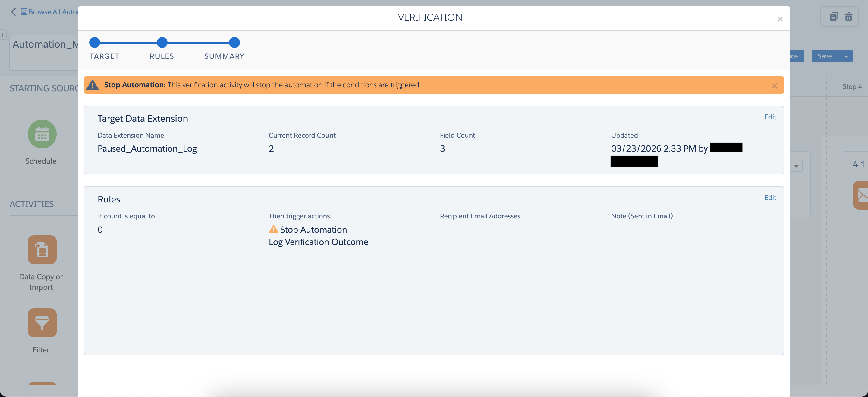Select the Filter activity icon

pos(42,323)
